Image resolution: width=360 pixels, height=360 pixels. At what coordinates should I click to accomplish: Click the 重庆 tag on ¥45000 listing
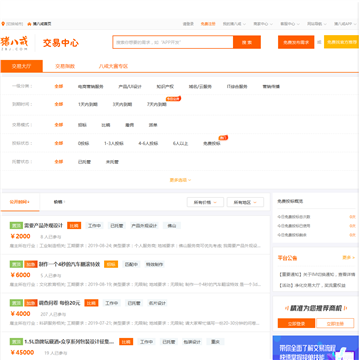coord(215,342)
